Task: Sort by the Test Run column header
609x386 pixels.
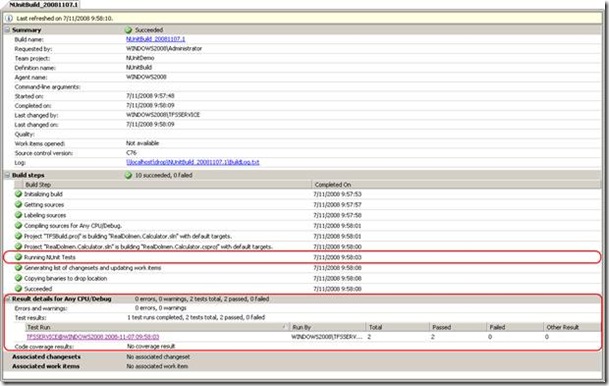Action: [x=157, y=327]
